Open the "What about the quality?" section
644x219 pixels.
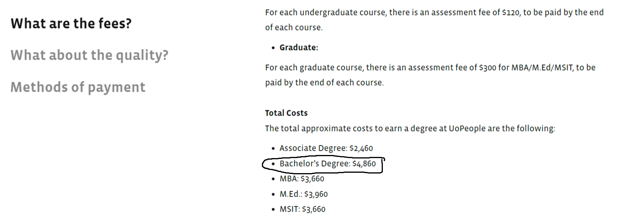point(89,55)
